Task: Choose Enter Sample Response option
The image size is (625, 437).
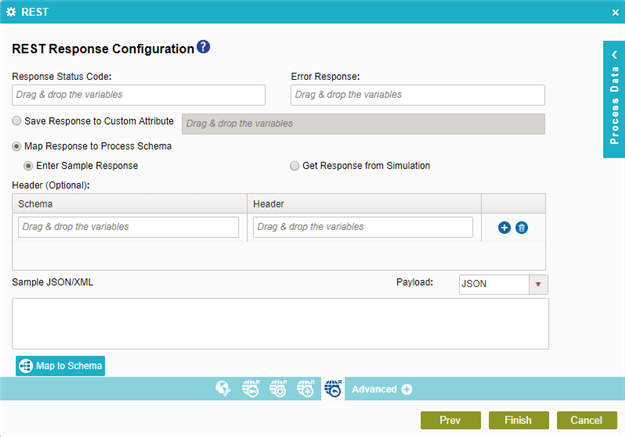Action: [x=28, y=166]
